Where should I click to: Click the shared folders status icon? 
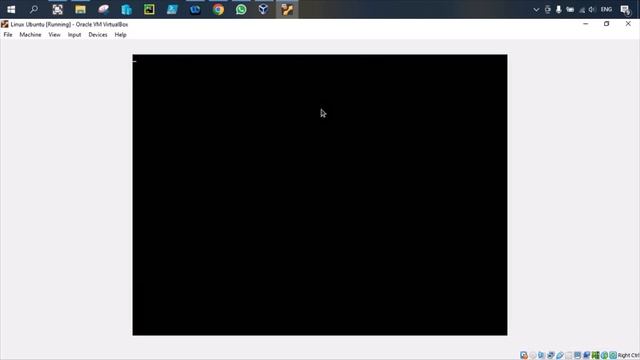tap(569, 356)
